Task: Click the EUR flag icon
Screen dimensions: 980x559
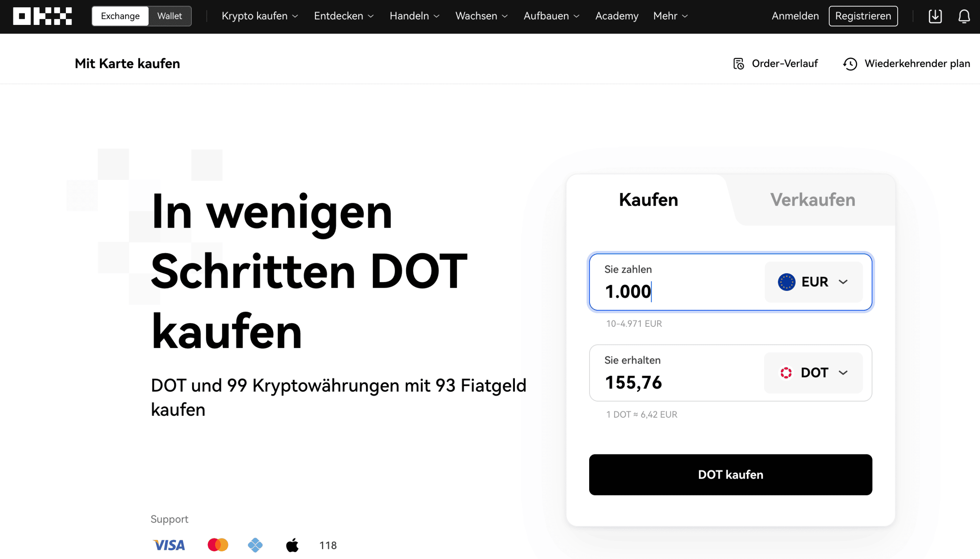Action: (x=786, y=282)
